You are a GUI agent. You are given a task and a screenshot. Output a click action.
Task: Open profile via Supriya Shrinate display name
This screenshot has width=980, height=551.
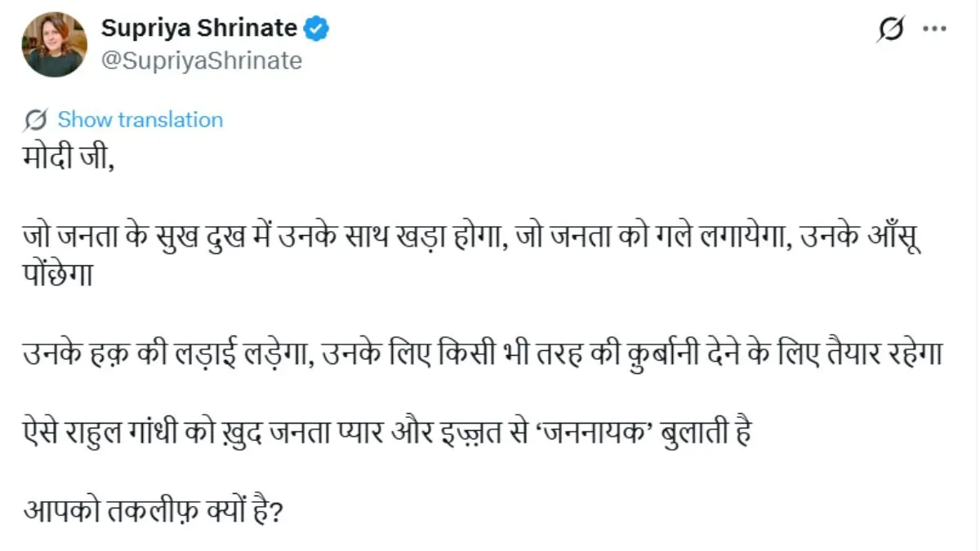coord(198,29)
